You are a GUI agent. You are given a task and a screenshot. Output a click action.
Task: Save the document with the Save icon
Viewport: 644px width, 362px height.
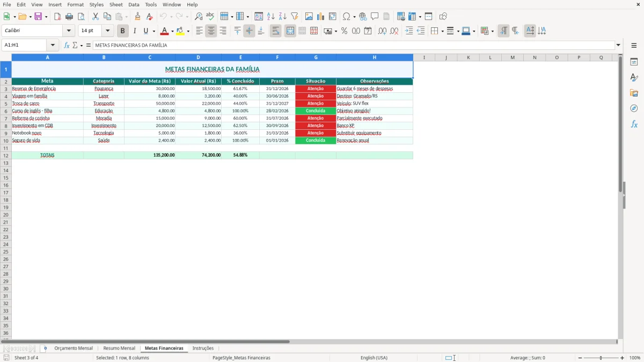[x=38, y=17]
